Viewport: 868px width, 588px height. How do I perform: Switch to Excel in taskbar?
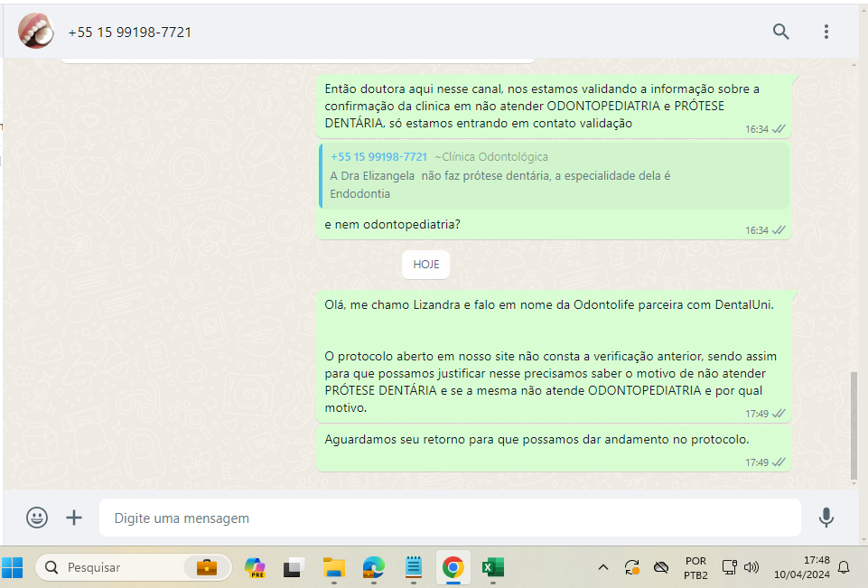(492, 567)
